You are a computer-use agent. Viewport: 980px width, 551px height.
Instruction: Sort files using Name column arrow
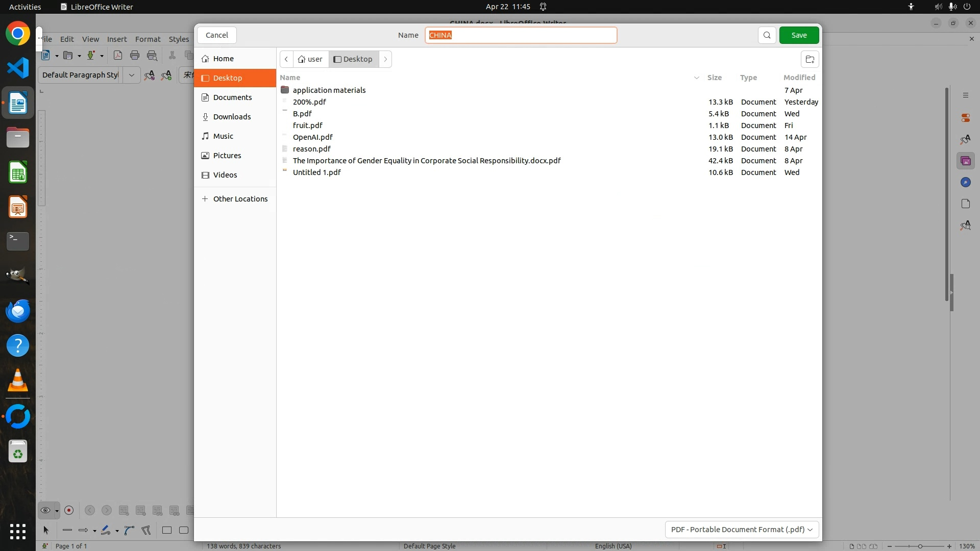click(696, 78)
